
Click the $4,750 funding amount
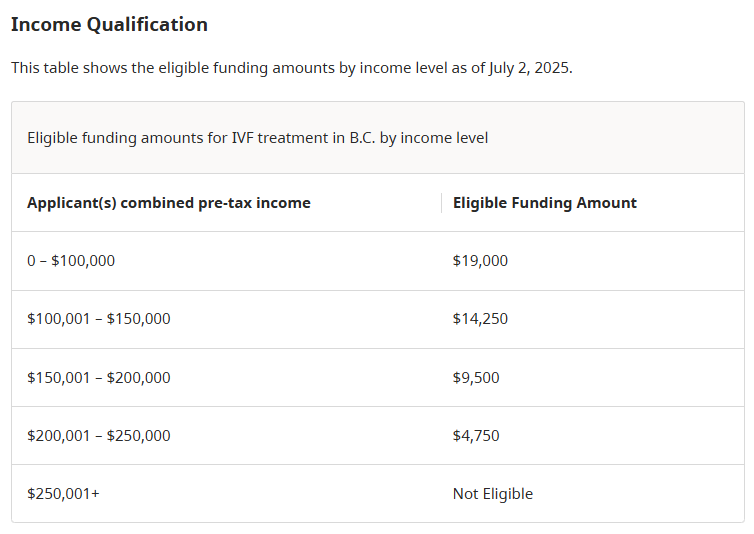(476, 436)
